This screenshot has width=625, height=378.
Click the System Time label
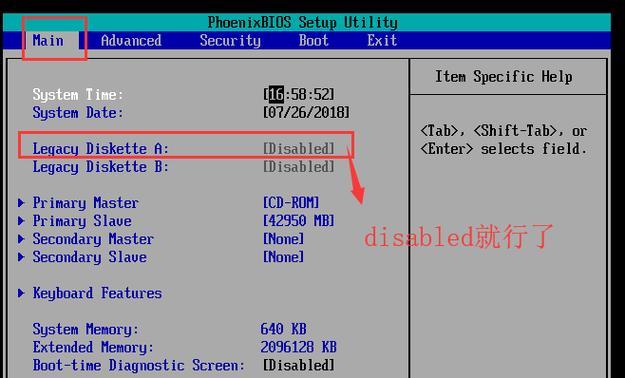click(x=78, y=95)
